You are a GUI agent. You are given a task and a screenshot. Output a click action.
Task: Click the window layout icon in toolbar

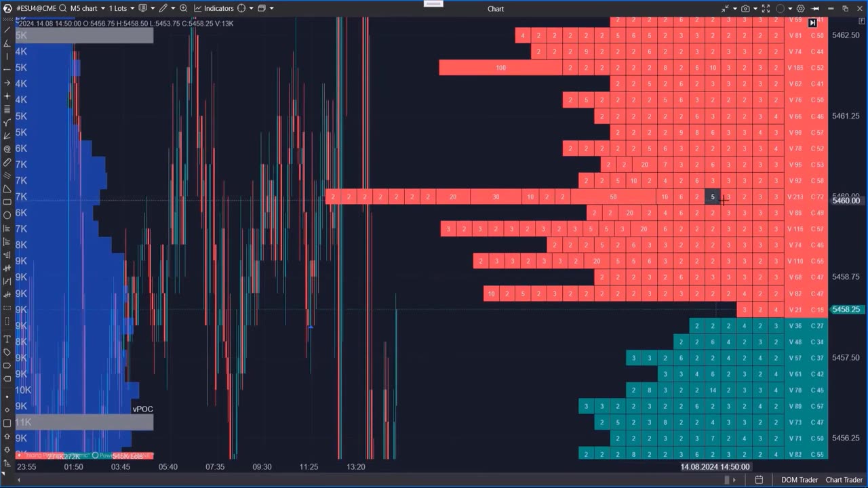(262, 8)
